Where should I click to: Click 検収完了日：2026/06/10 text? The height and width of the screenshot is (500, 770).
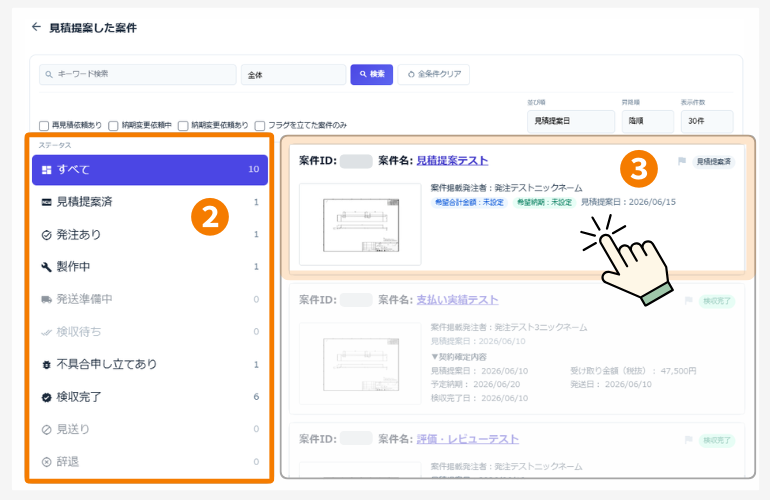coord(479,398)
